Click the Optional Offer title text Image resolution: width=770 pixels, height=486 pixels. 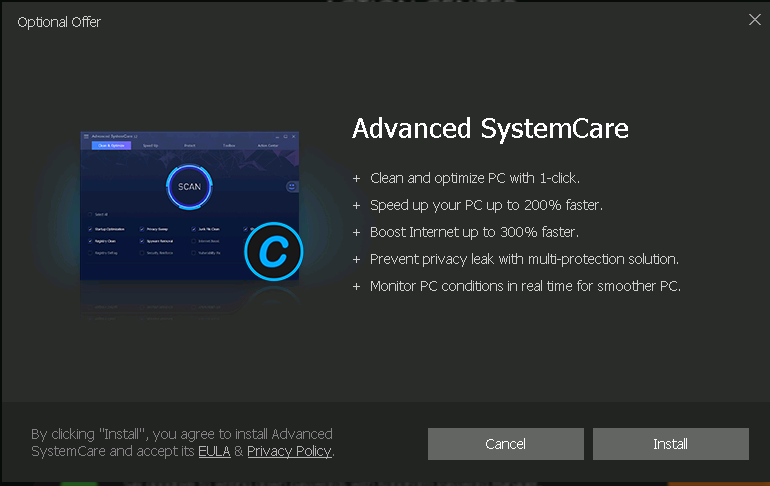point(59,22)
